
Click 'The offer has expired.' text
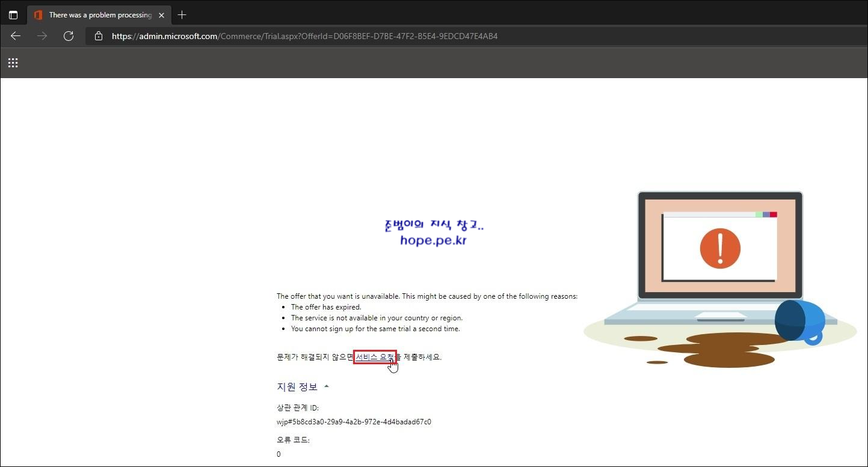326,307
